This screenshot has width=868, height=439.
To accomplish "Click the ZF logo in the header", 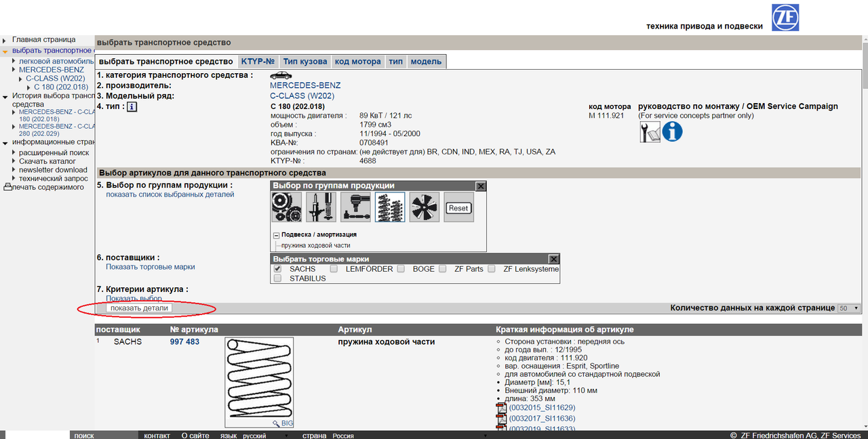I will [785, 18].
